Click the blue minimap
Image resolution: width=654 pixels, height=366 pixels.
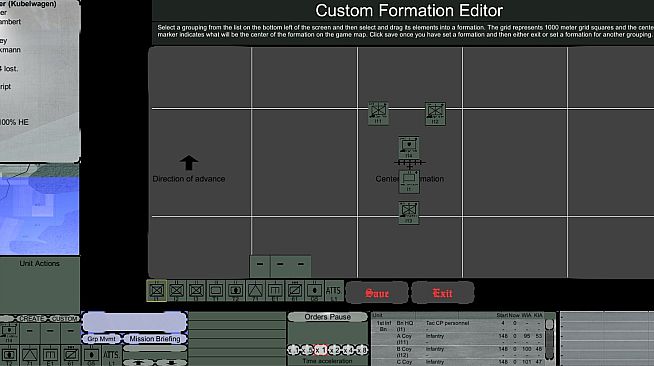coord(39,210)
